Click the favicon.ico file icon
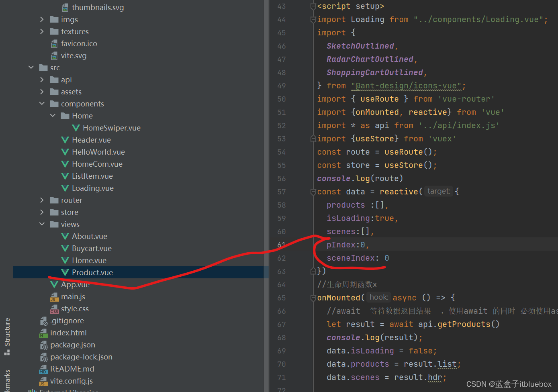Viewport: 558px width, 392px height. (54, 44)
